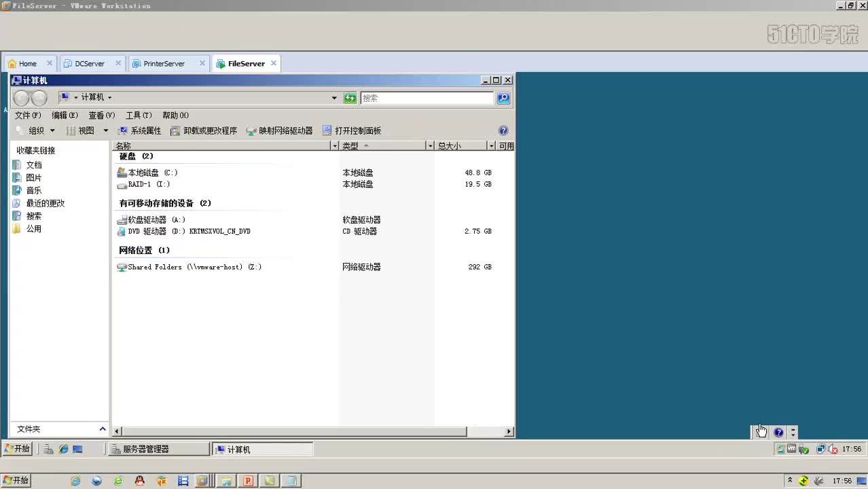Viewport: 868px width, 489px height.
Task: Close the DCServer tab with its X
Action: click(x=118, y=63)
